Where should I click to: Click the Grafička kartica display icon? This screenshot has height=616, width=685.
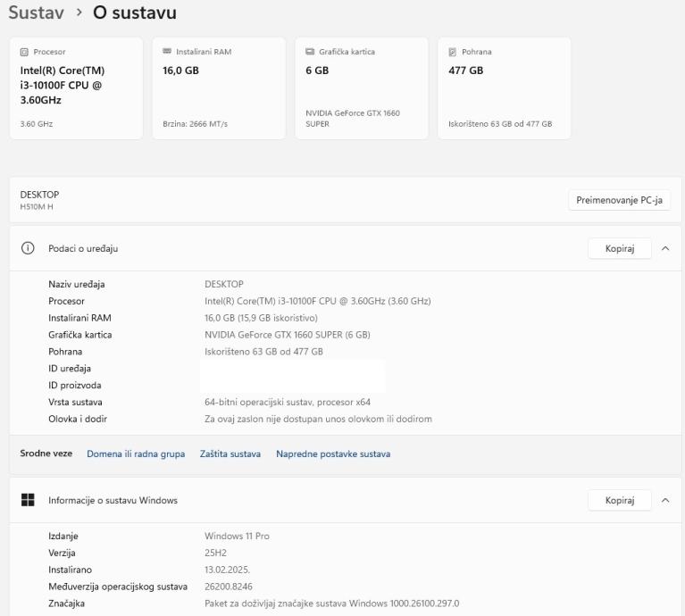(x=310, y=52)
